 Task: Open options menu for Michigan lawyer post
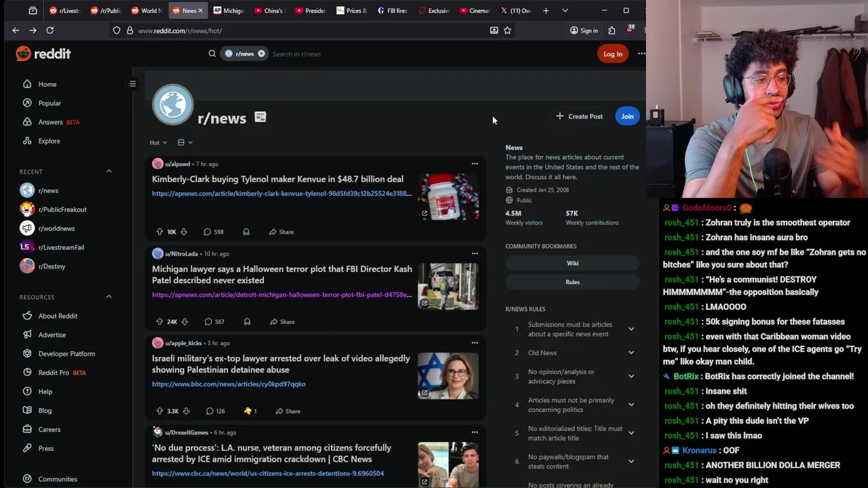pyautogui.click(x=475, y=253)
